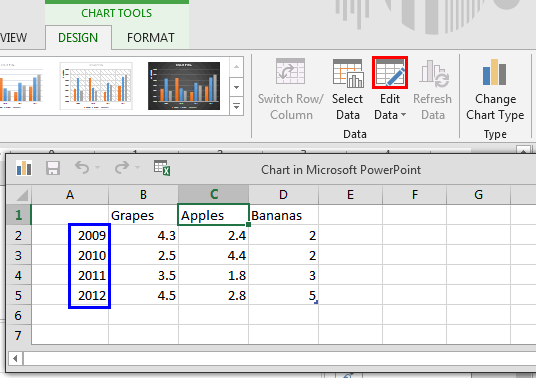The image size is (536, 378).
Task: Click the cell with value 2.5
Action: point(143,255)
